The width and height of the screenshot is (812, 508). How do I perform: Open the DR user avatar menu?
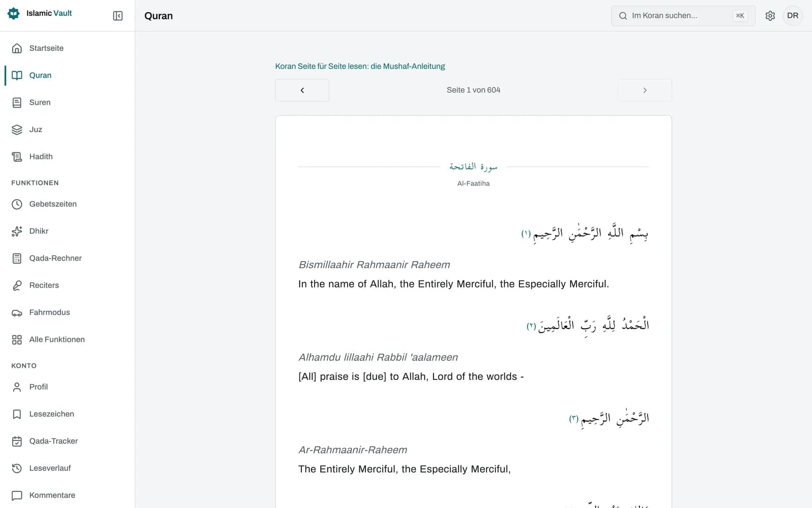click(793, 16)
